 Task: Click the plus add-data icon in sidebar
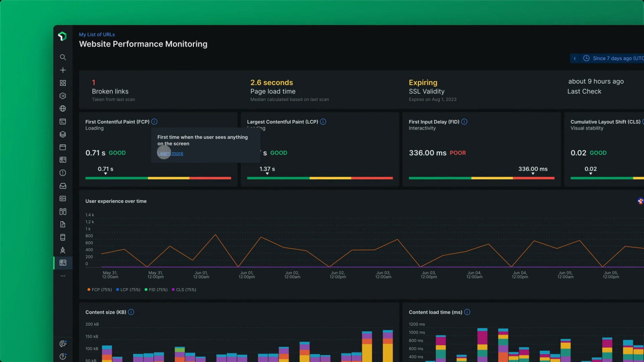click(x=63, y=70)
